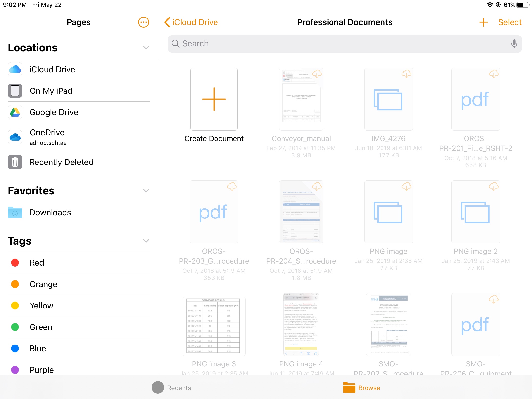Open OneDrive adnoc.sch.ae location
The height and width of the screenshot is (399, 532).
pos(48,137)
